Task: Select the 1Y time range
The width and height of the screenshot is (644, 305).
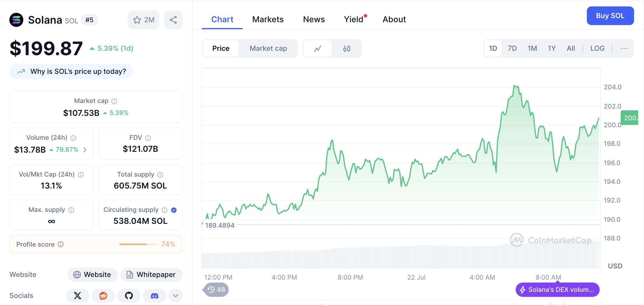Action: [x=552, y=48]
